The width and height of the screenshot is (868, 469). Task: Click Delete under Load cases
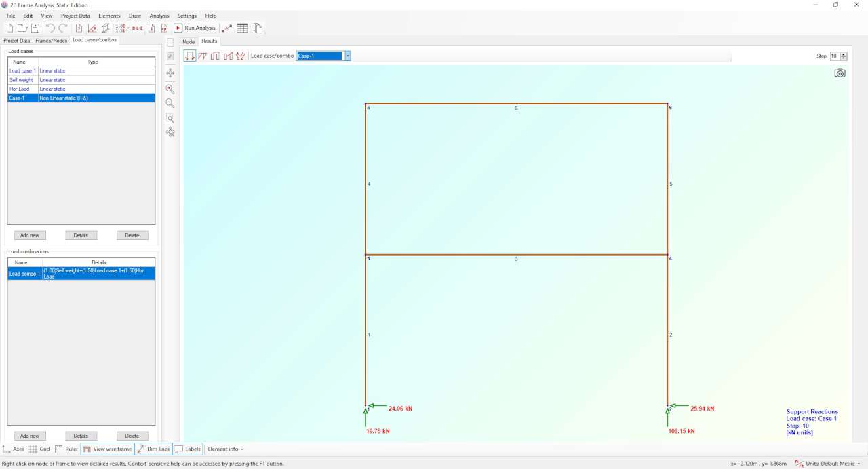132,235
